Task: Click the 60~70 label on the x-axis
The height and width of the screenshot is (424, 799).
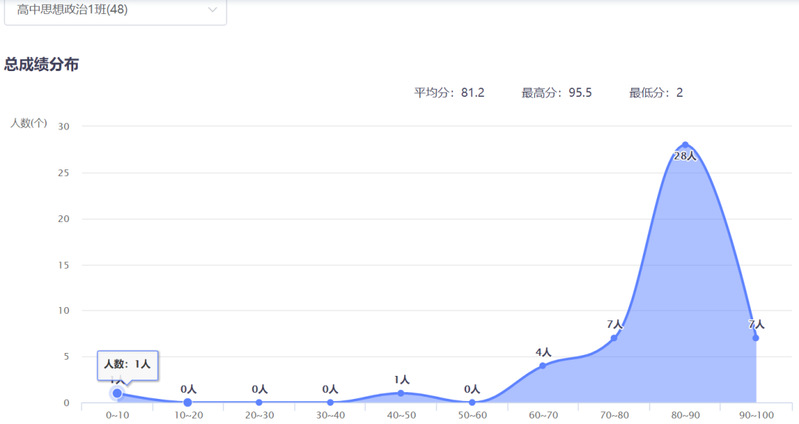Action: [543, 415]
